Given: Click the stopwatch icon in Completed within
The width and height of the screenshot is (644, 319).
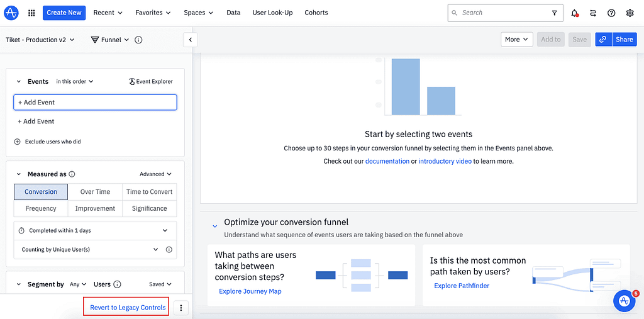Looking at the screenshot, I should click(x=22, y=231).
